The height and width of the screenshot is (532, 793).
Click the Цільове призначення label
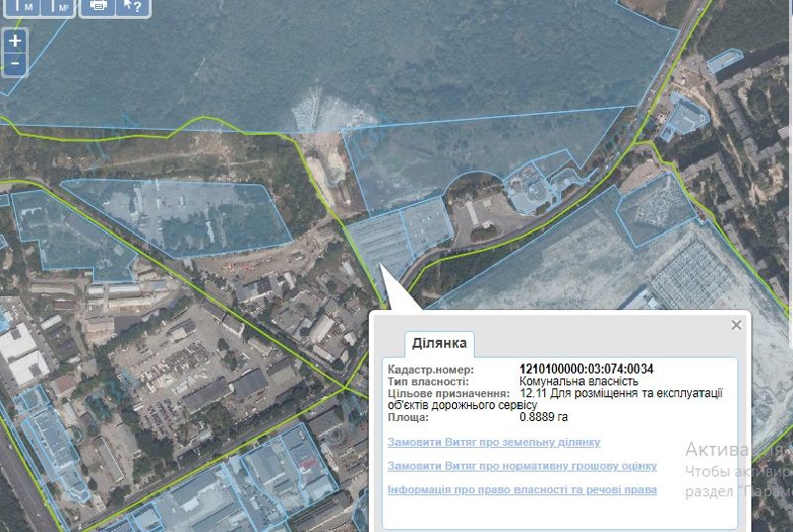pos(449,393)
